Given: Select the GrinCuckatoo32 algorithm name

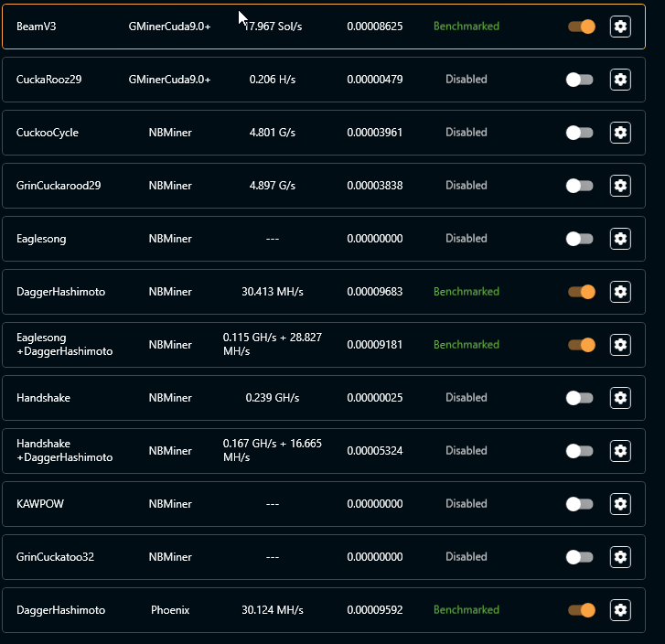Looking at the screenshot, I should tap(55, 556).
